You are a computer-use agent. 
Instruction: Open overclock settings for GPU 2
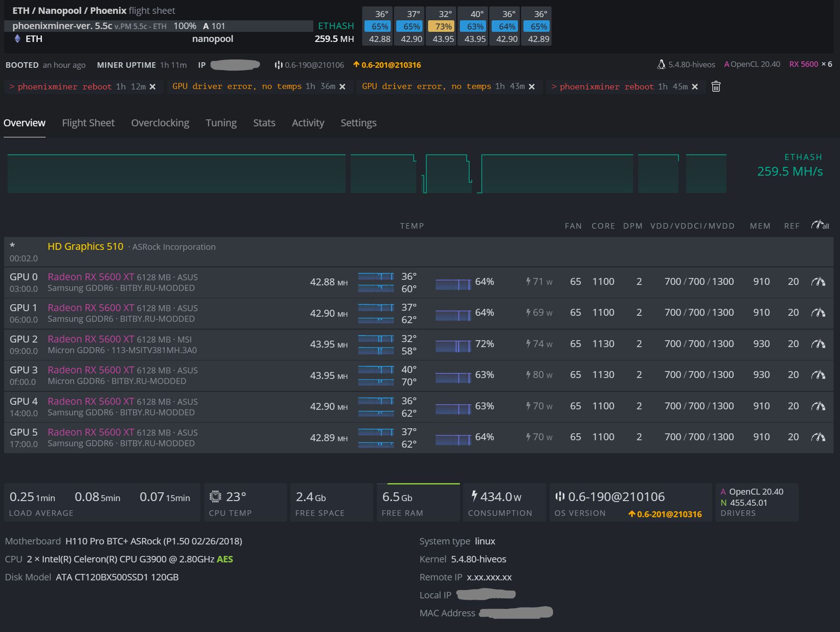[x=818, y=344]
